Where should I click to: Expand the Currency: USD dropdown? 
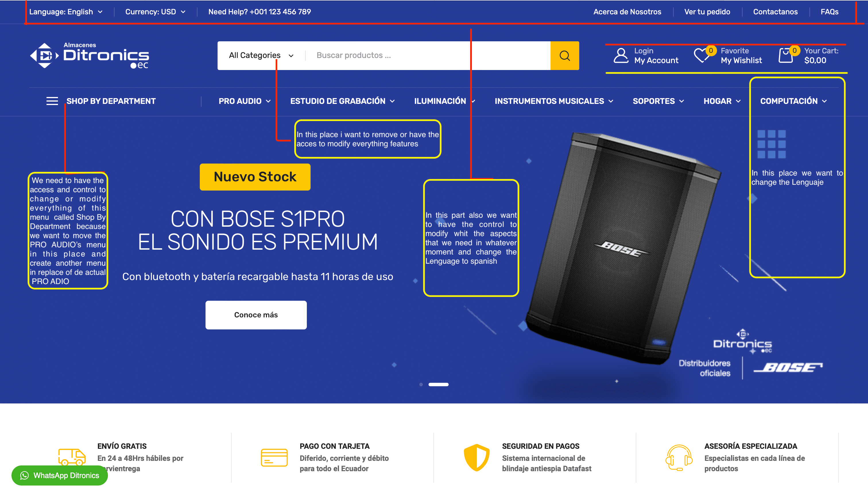155,11
